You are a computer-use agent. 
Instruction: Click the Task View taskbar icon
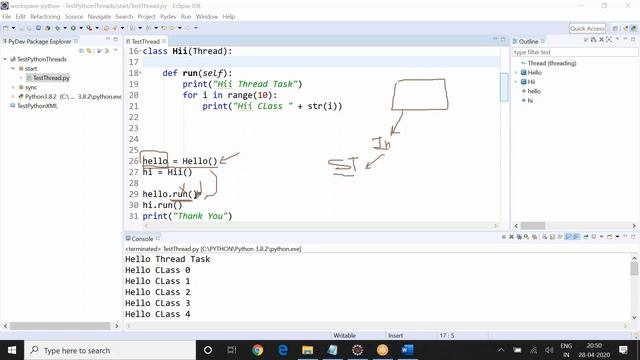(232, 350)
